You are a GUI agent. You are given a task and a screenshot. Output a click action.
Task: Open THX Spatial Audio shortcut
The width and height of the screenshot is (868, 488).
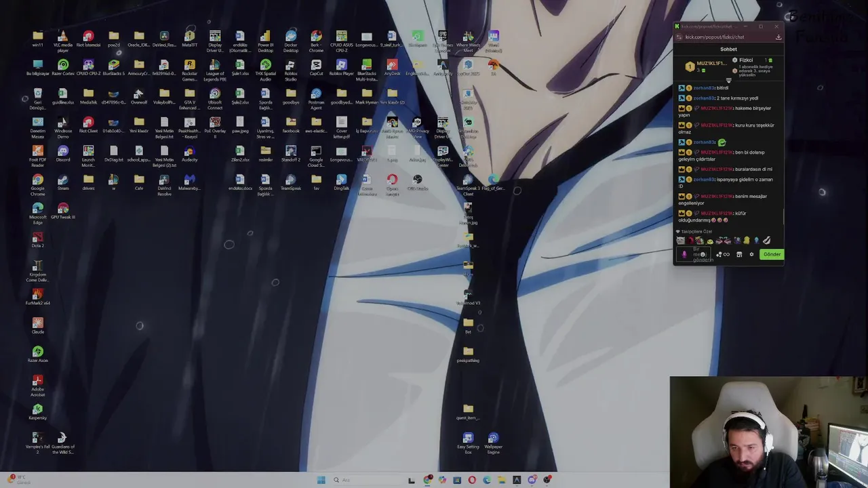click(265, 70)
